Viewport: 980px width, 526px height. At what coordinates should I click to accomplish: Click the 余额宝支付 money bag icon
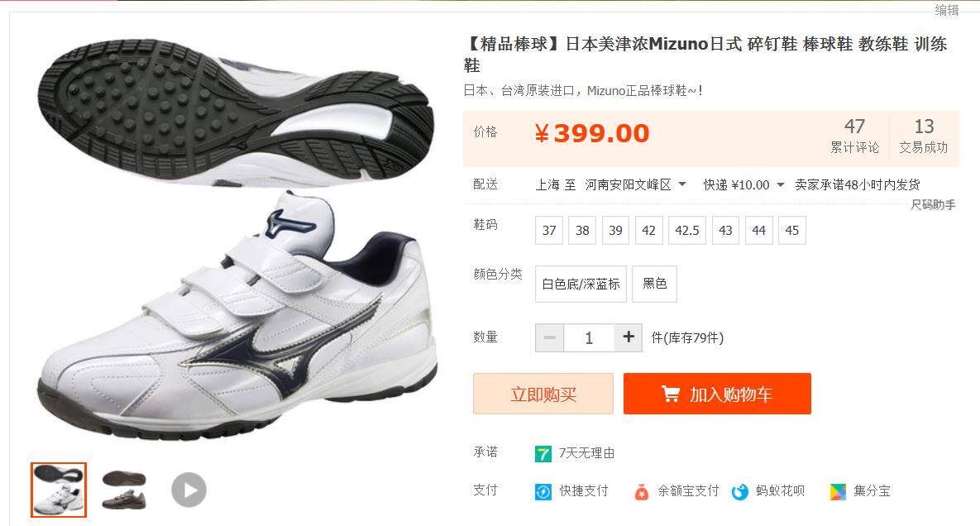point(642,492)
